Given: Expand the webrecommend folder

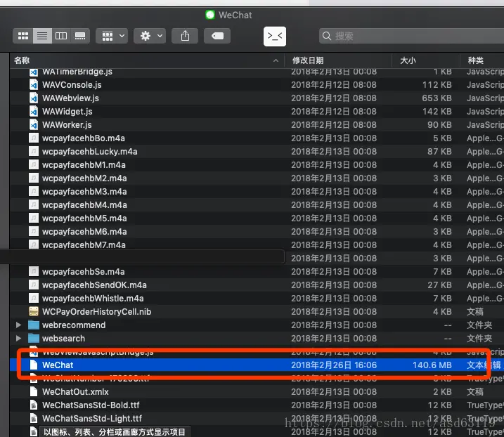Looking at the screenshot, I should tap(19, 325).
